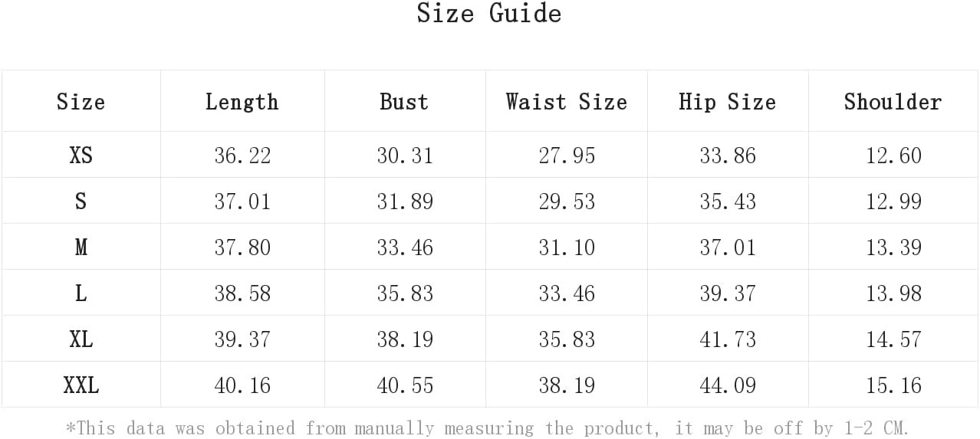Select the S size row label

point(81,201)
